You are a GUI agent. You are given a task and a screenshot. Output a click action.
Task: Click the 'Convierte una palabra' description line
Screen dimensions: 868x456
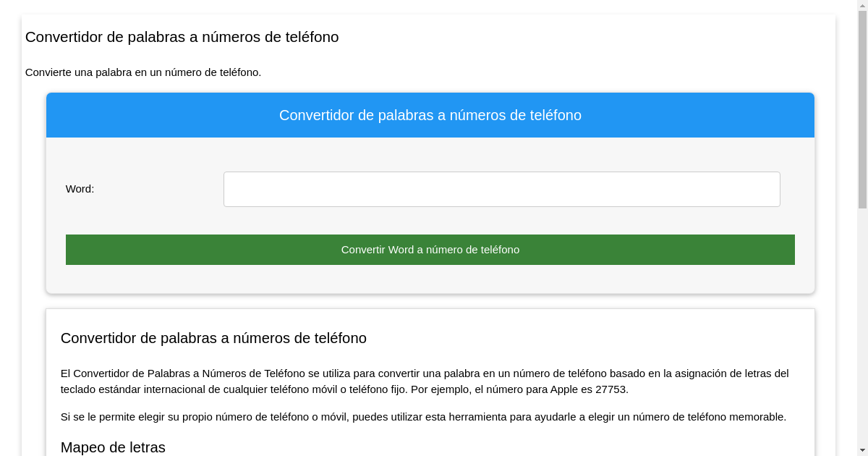pyautogui.click(x=144, y=72)
